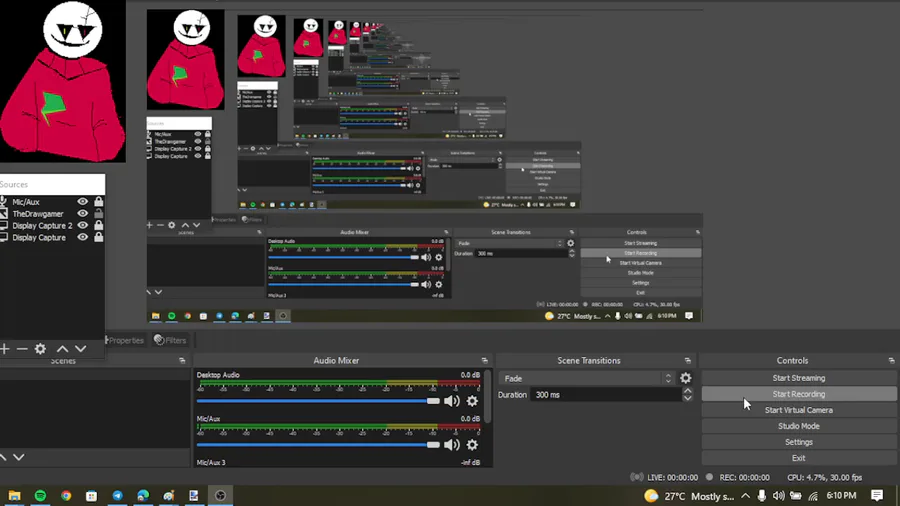Hide the Mic/Aux source with eye icon
Screen dimensions: 900x506
click(83, 201)
